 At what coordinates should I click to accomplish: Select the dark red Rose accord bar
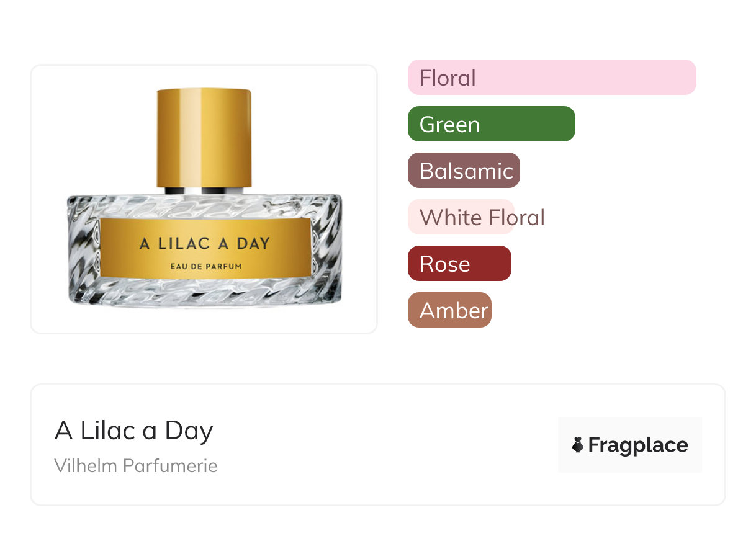[459, 264]
